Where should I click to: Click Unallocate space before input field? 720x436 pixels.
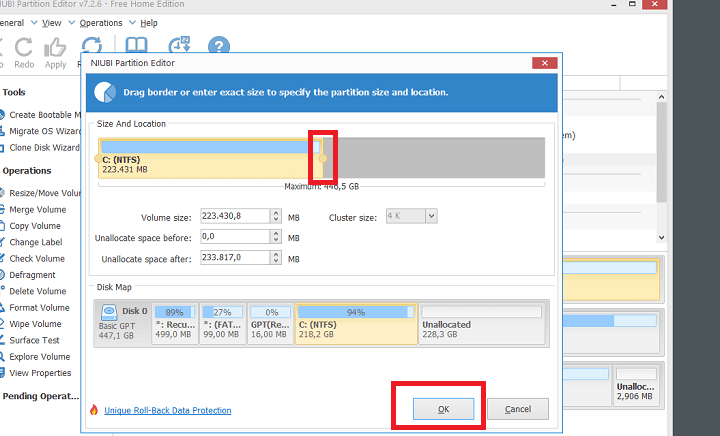click(x=236, y=236)
